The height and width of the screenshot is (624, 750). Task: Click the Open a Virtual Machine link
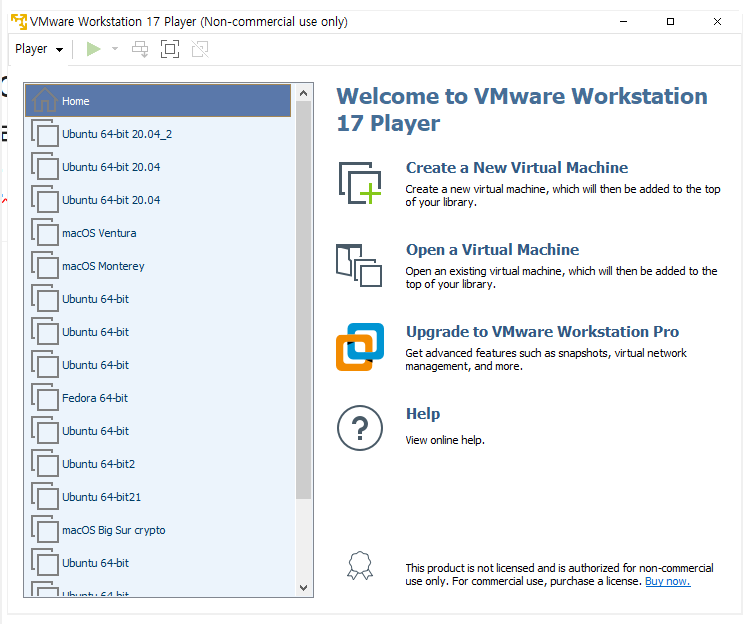(x=492, y=250)
